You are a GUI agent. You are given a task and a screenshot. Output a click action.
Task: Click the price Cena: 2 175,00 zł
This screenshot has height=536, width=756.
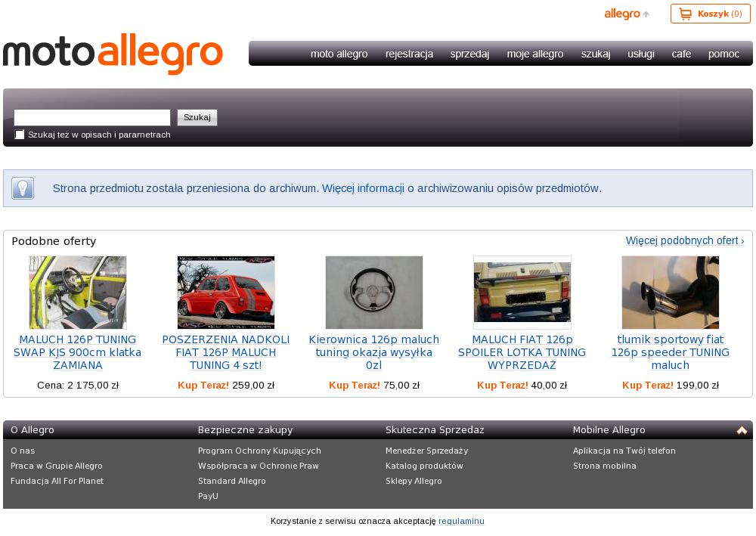(78, 385)
